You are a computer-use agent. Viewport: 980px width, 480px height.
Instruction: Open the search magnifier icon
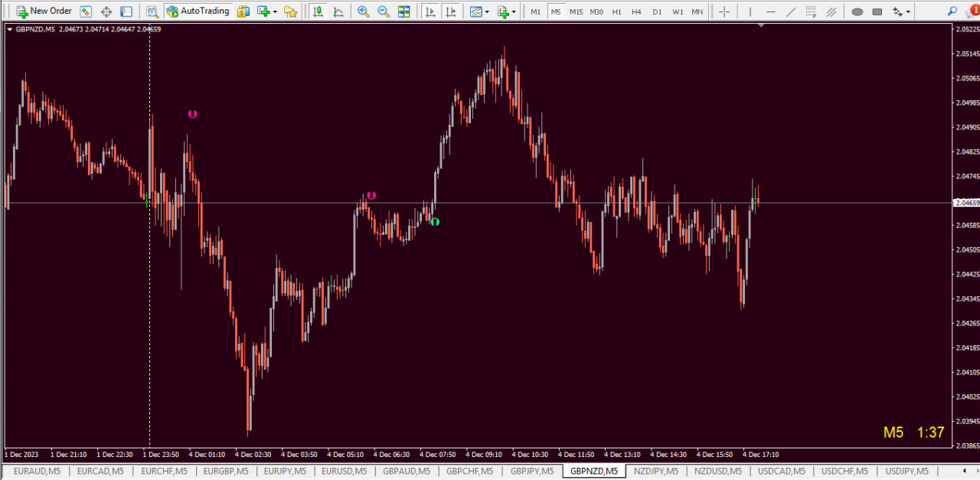point(952,11)
